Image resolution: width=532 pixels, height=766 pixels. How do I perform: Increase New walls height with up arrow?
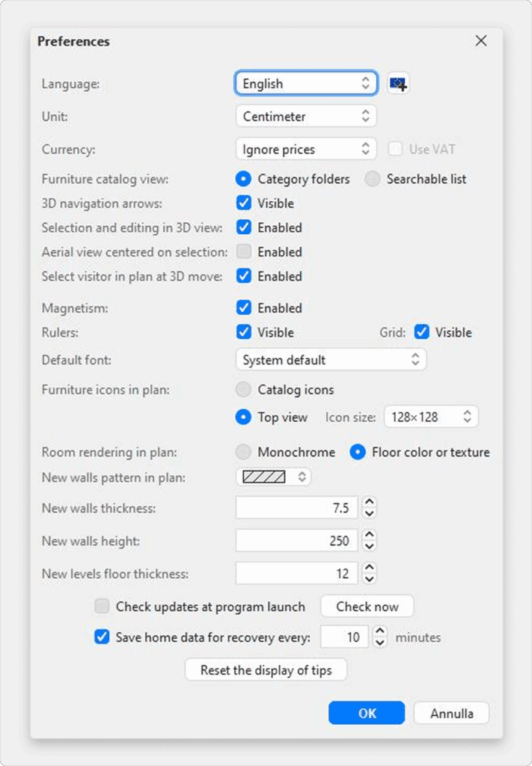tap(369, 536)
